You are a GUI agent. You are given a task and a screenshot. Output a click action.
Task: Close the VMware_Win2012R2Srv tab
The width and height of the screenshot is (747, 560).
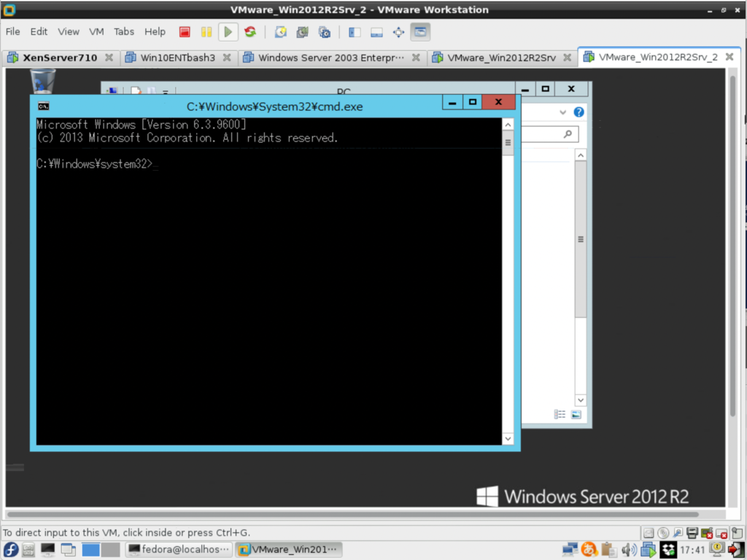[x=567, y=58]
